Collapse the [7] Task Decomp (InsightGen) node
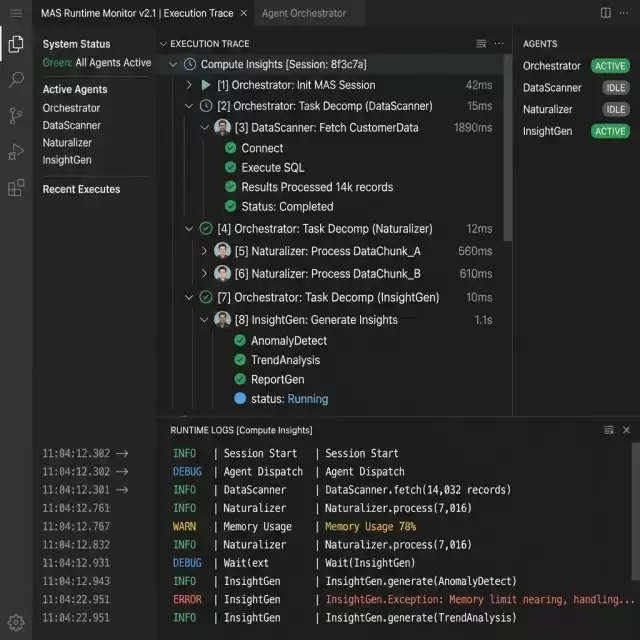The width and height of the screenshot is (640, 640). pyautogui.click(x=189, y=297)
